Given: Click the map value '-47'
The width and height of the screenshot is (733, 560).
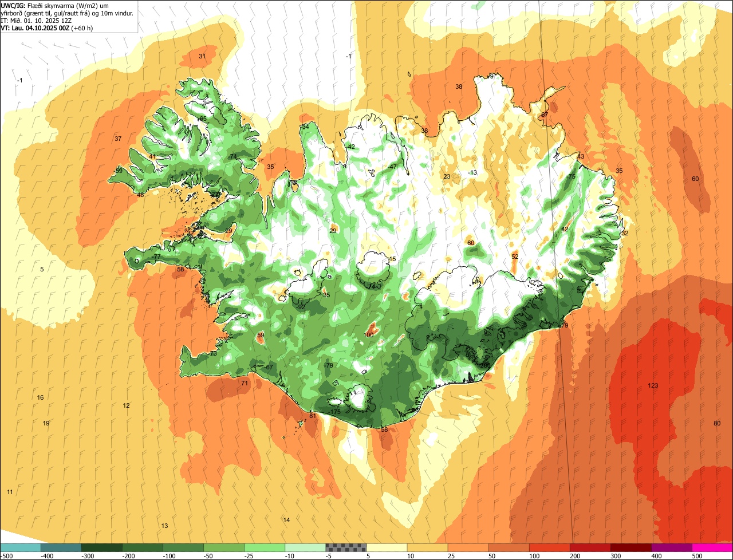Looking at the screenshot, I should (392, 167).
